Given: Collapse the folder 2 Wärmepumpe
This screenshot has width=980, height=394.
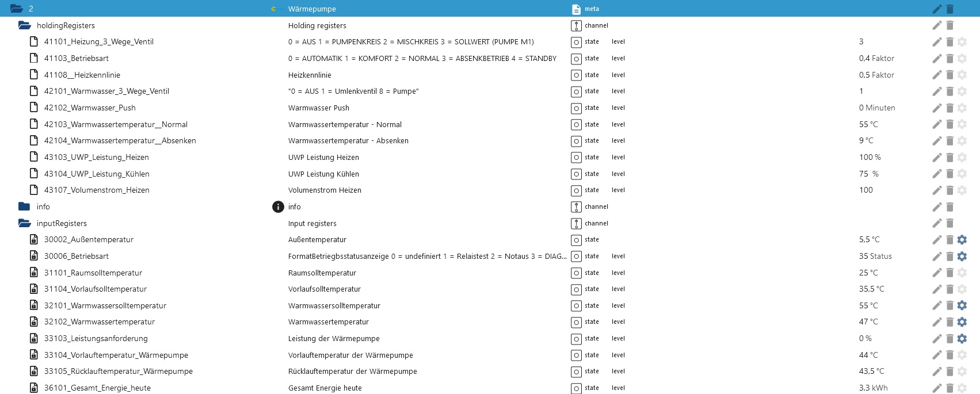Looking at the screenshot, I should click(17, 9).
